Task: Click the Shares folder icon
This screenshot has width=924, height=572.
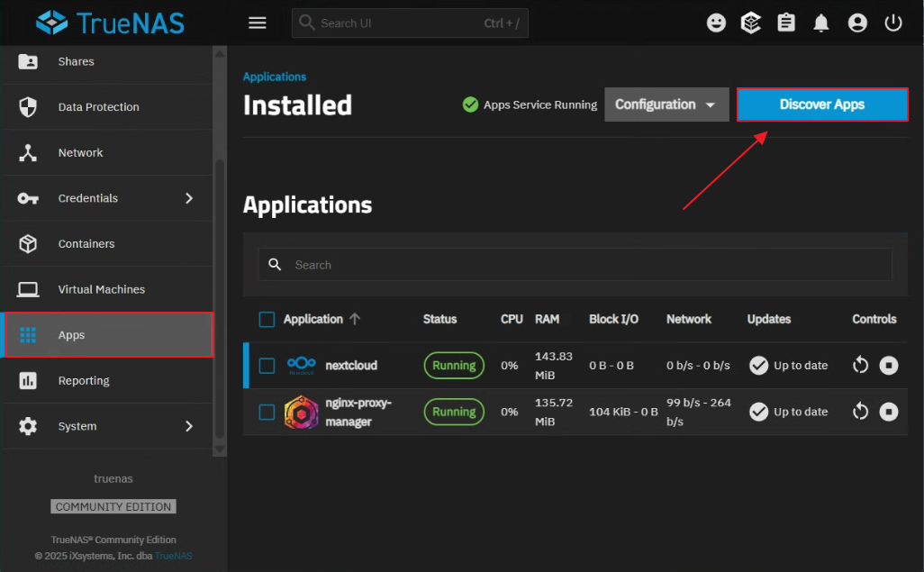Action: 28,61
